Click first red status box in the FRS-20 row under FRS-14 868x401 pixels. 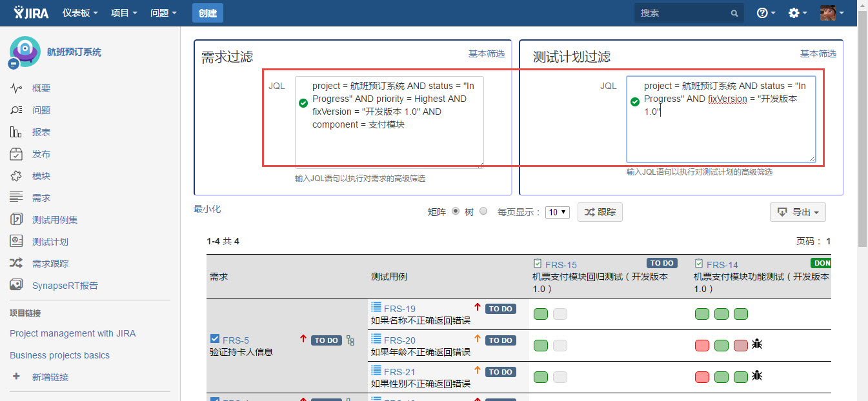[x=702, y=346]
